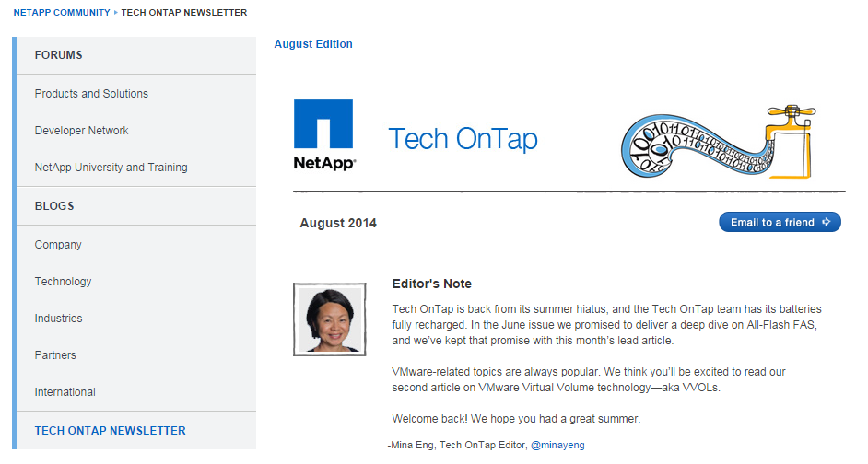Open the Company blog link
Screen dimensions: 868x464
[58, 245]
